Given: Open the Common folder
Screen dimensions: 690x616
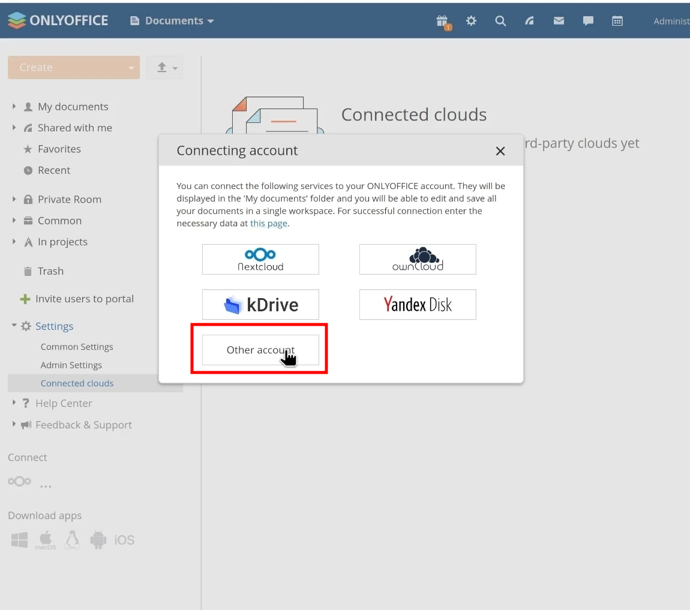Looking at the screenshot, I should (60, 221).
